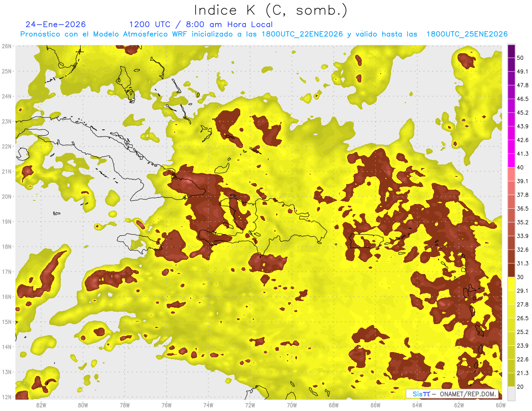Image resolution: width=532 pixels, height=411 pixels.
Task: Click the '22N' latitude label
Action: [7, 146]
